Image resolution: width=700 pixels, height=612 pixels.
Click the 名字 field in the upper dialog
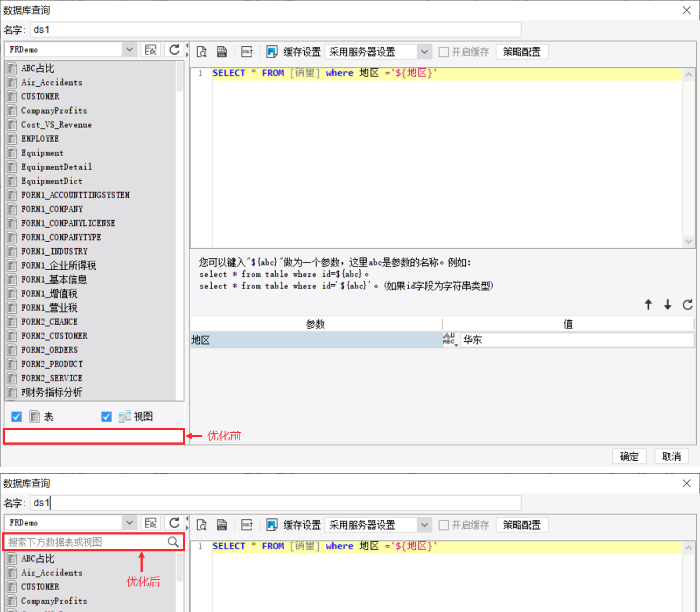pyautogui.click(x=276, y=30)
